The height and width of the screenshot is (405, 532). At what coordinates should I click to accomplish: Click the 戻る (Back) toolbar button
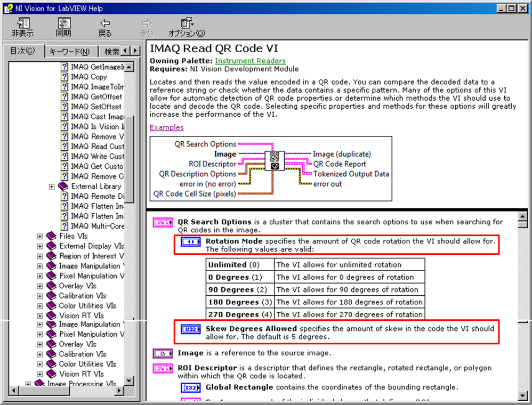coord(105,28)
